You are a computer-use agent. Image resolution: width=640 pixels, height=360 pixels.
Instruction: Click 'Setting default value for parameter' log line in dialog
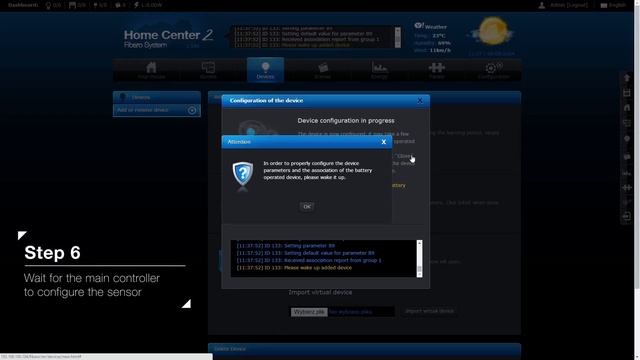pos(305,253)
